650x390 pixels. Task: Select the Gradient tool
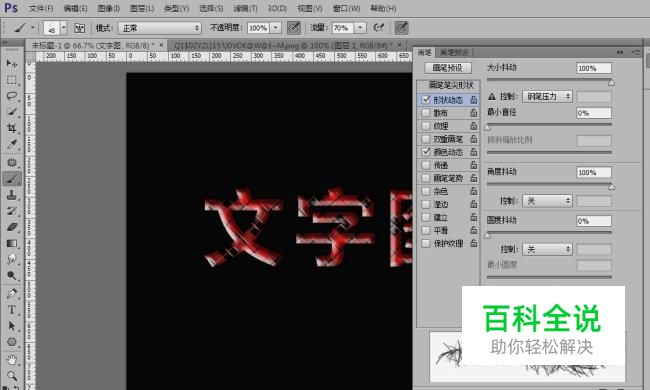pos(12,243)
